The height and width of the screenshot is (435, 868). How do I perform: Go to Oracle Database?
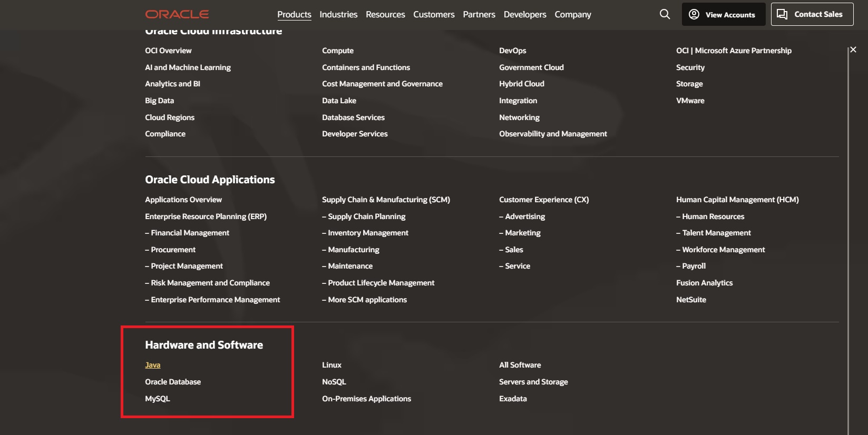pos(173,382)
